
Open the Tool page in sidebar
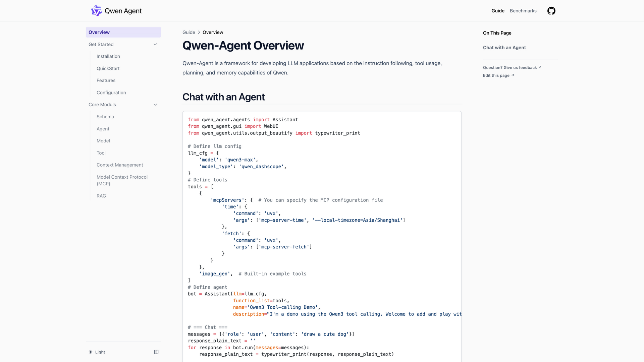pyautogui.click(x=101, y=153)
